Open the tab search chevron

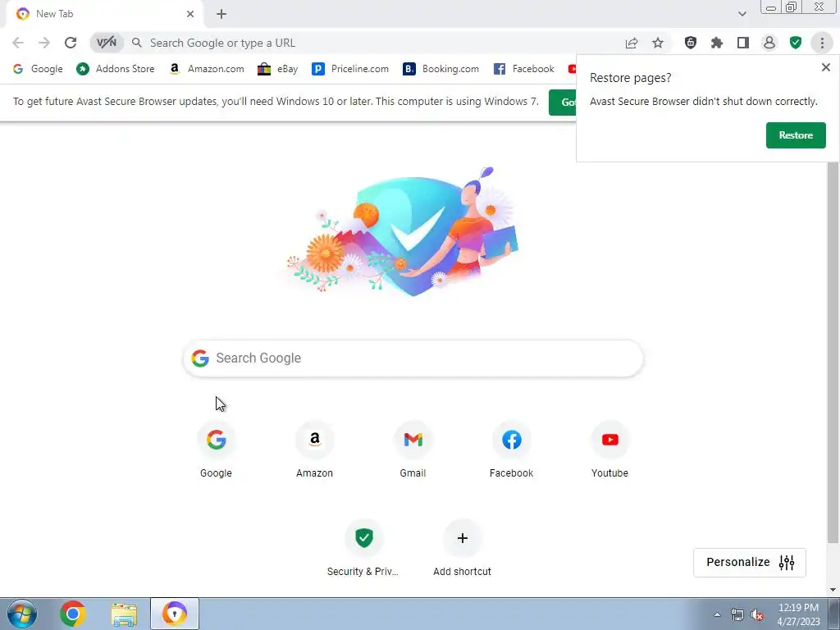(742, 14)
